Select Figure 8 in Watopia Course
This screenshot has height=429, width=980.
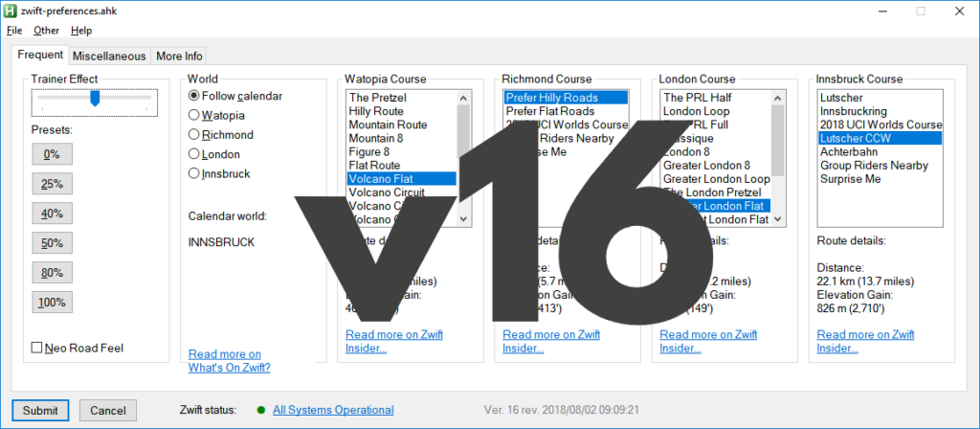[x=402, y=152]
